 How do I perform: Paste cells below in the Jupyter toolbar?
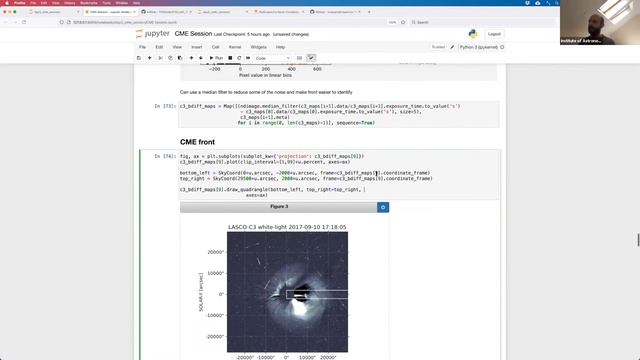coord(180,58)
